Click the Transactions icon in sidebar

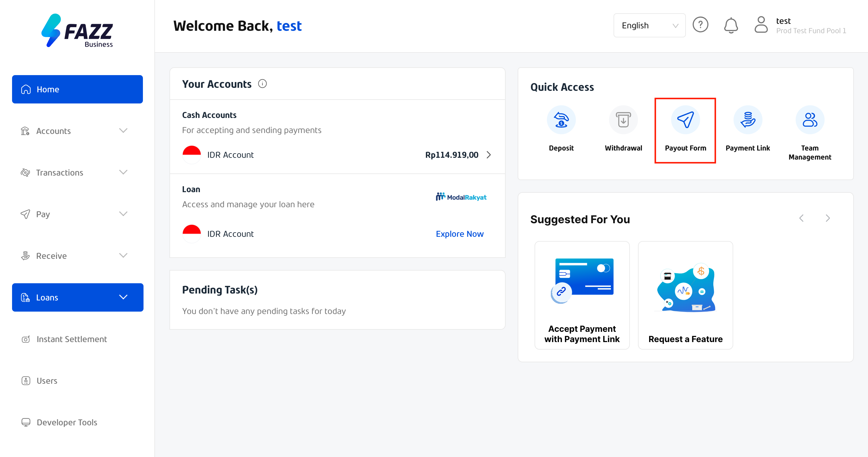25,173
